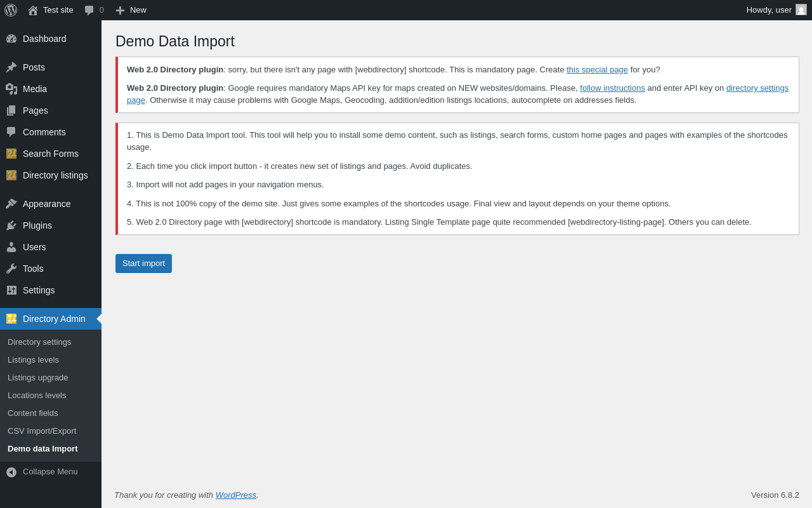Click the Dashboard gauge icon
Image resolution: width=812 pixels, height=508 pixels.
pyautogui.click(x=11, y=39)
